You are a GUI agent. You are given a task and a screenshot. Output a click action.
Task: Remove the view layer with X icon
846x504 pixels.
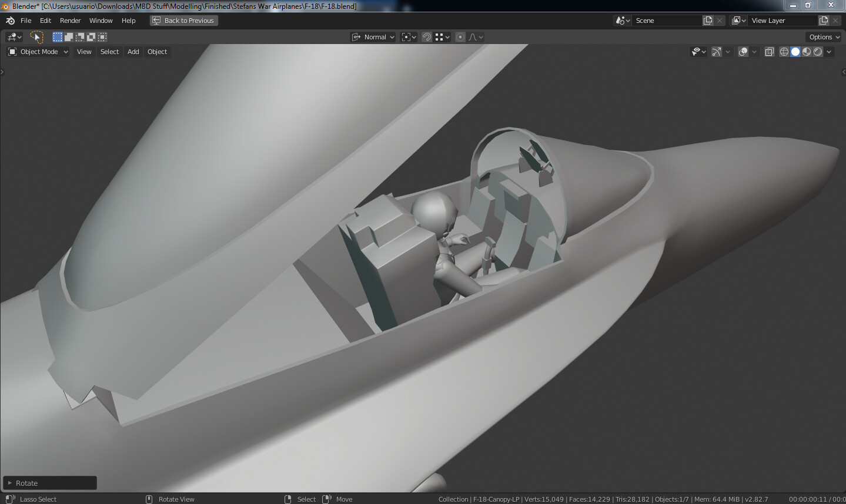(x=835, y=21)
